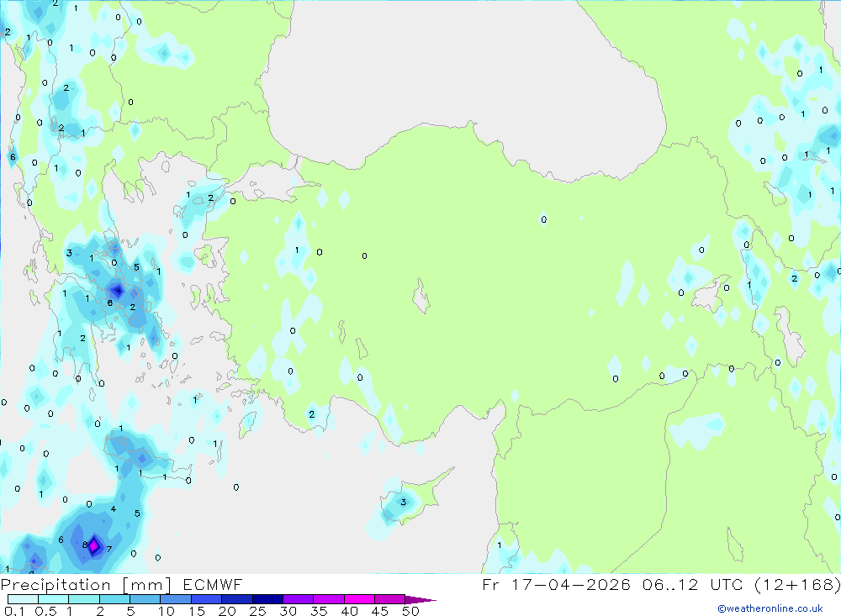
Task: Select the '(12+168)' forecast offset text
Action: pyautogui.click(x=797, y=584)
